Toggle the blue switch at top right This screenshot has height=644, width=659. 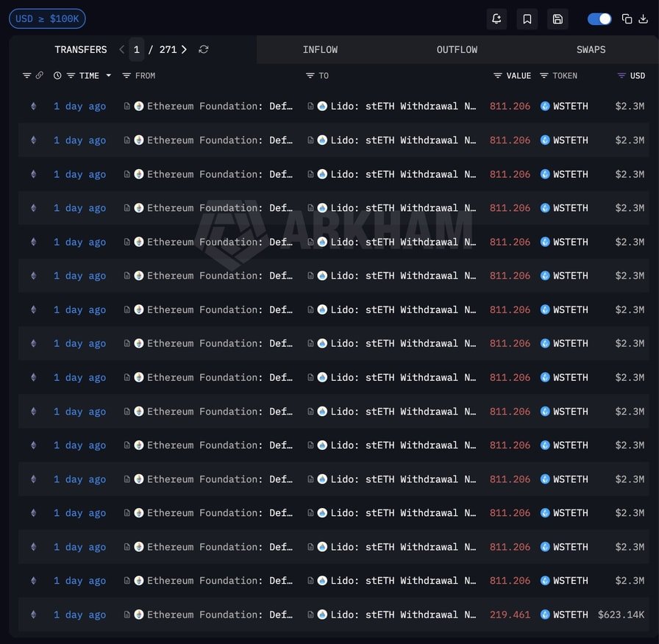click(599, 19)
